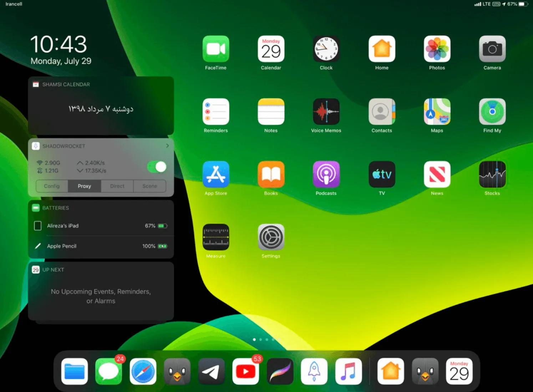Open the Calendar app on home screen grid
Image resolution: width=533 pixels, height=392 pixels.
271,49
